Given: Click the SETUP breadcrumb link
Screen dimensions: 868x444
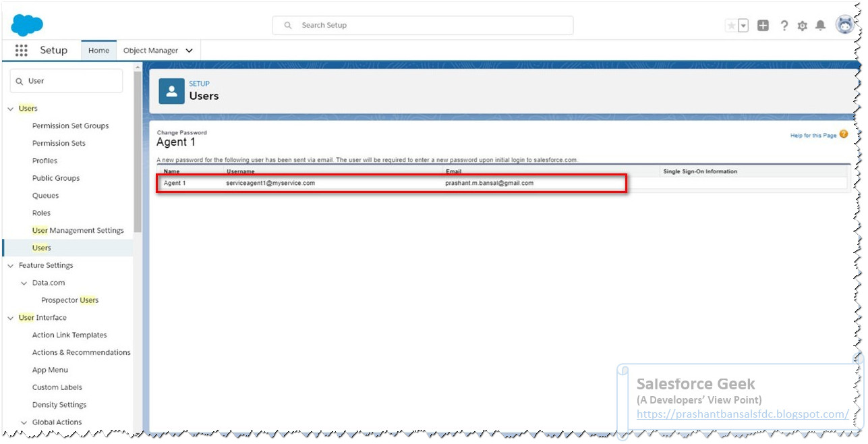Looking at the screenshot, I should click(199, 84).
